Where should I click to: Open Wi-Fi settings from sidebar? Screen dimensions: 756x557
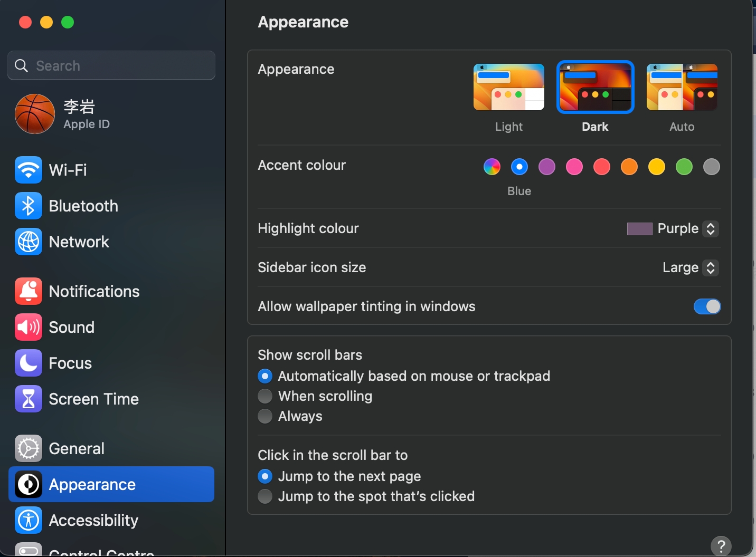[68, 170]
